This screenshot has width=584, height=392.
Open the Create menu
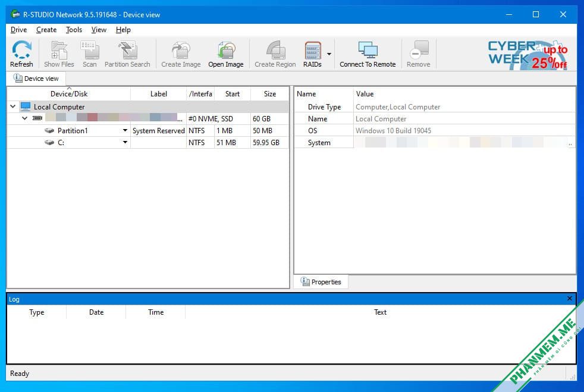pyautogui.click(x=46, y=30)
